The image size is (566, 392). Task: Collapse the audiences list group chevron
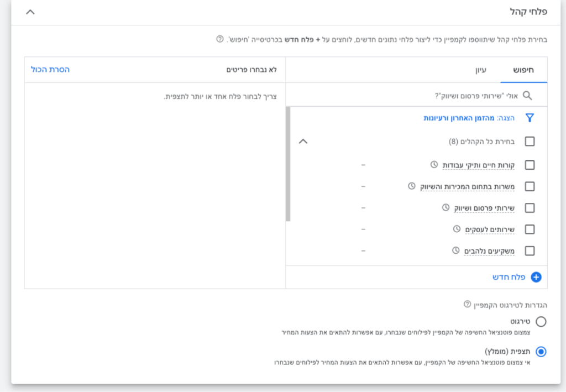[x=302, y=142]
